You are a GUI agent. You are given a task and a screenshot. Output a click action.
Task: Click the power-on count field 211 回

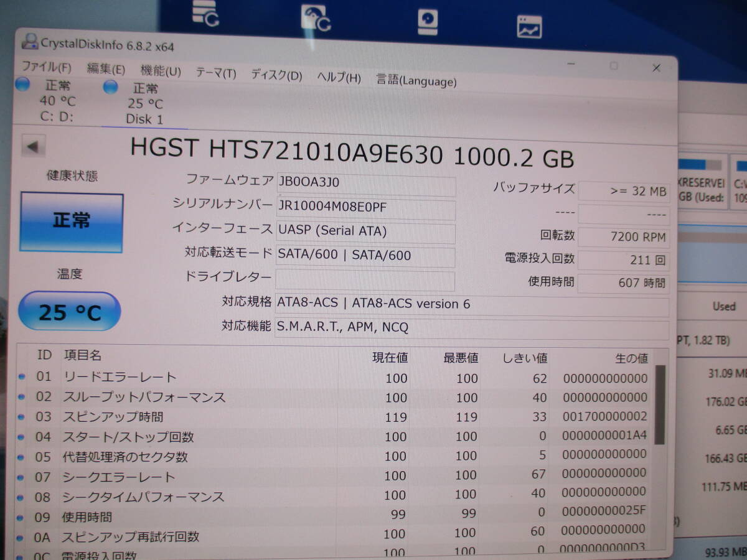coord(624,260)
